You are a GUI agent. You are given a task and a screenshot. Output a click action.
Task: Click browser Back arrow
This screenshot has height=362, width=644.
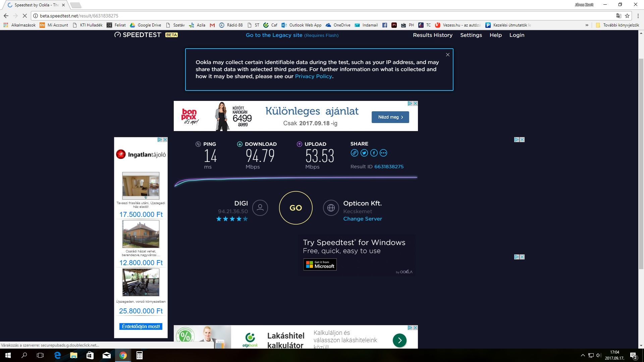click(x=6, y=16)
